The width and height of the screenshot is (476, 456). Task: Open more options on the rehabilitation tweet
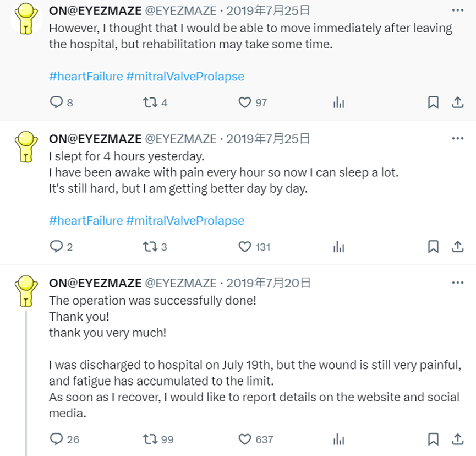coord(457,10)
